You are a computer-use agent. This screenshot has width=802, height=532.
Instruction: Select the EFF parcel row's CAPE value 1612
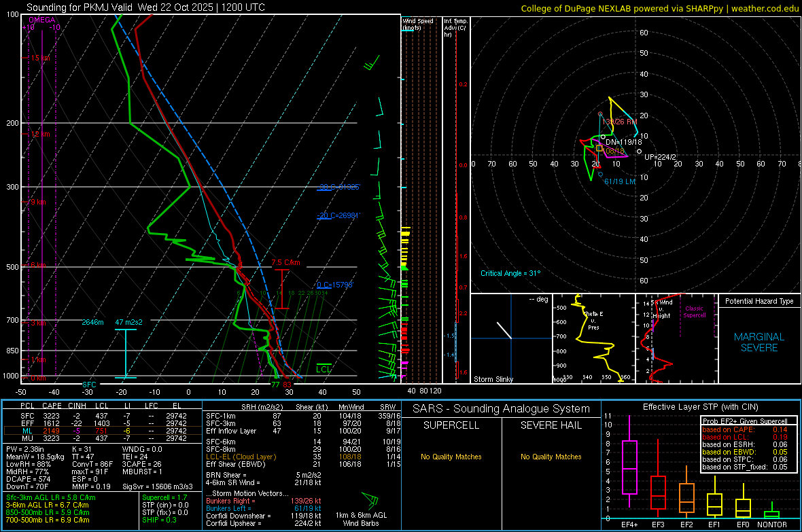coord(51,423)
